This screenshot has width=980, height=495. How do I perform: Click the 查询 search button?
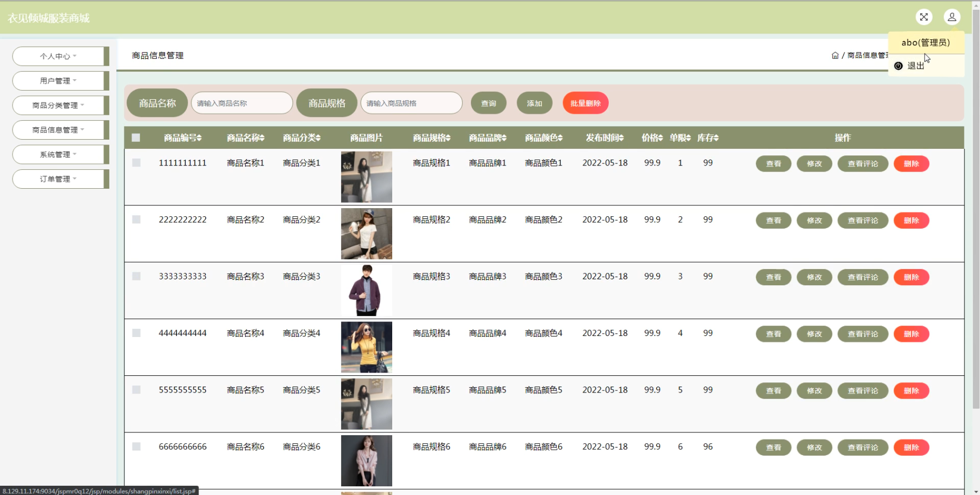[x=489, y=104]
